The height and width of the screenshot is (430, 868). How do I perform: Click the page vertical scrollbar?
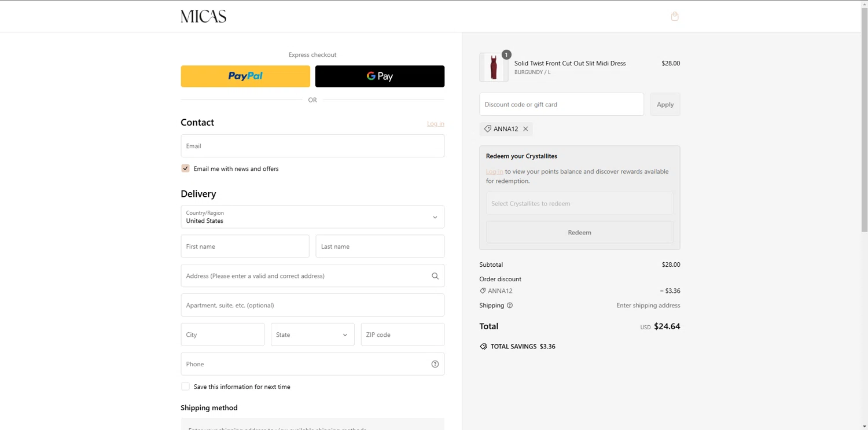(x=865, y=116)
